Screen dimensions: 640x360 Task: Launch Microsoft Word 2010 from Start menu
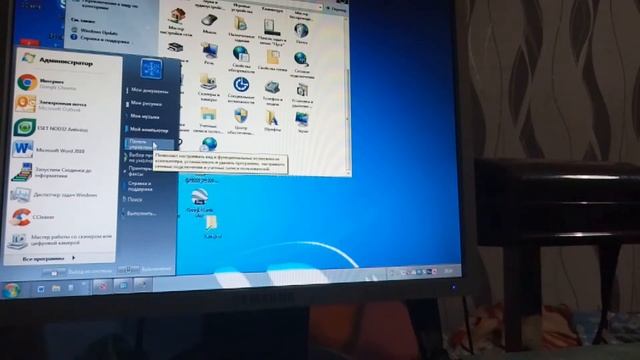tap(49, 149)
